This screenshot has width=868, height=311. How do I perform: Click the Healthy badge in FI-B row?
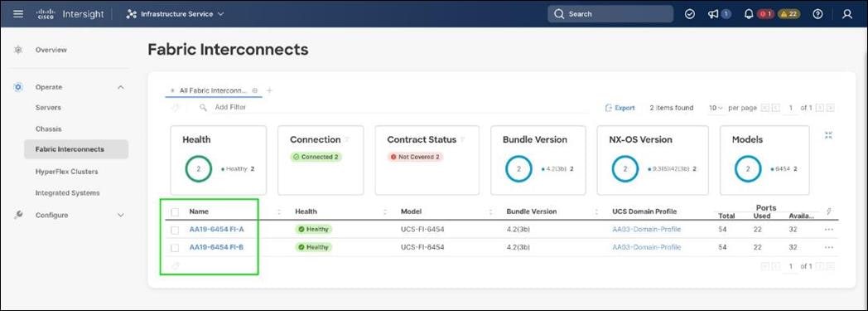tap(313, 247)
